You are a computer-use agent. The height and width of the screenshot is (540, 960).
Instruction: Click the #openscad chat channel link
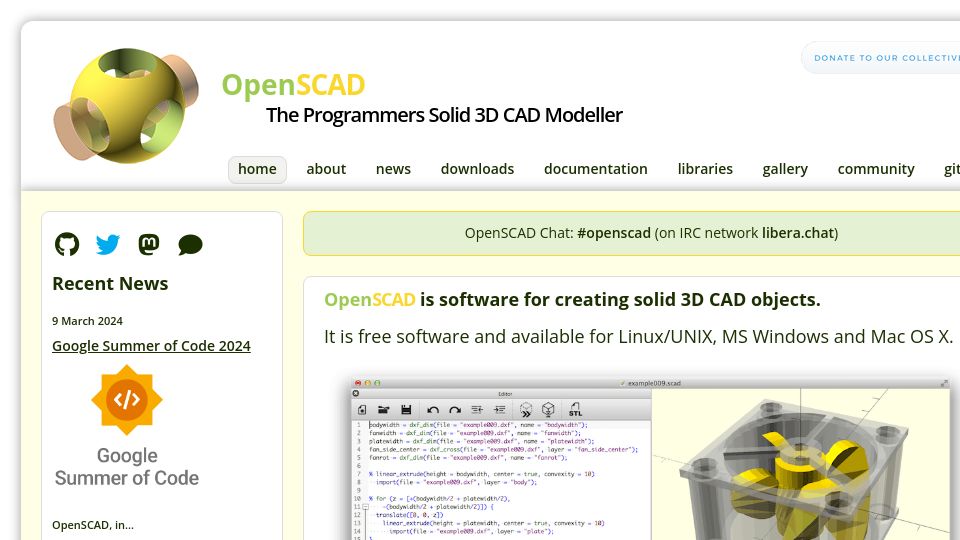[613, 233]
